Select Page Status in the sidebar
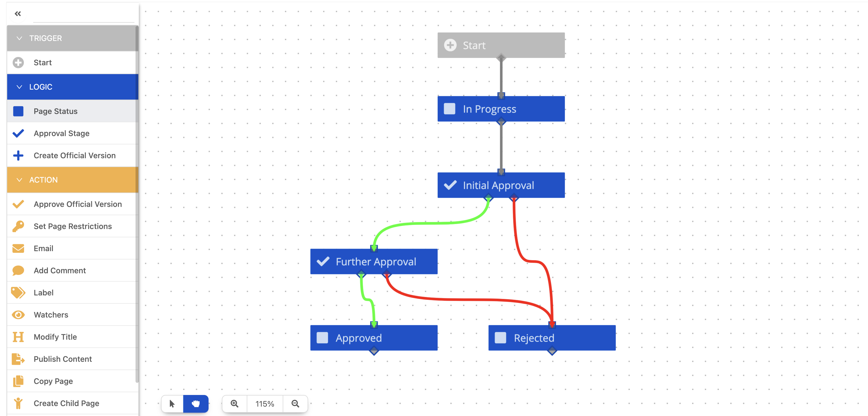Image resolution: width=868 pixels, height=416 pixels. point(56,111)
